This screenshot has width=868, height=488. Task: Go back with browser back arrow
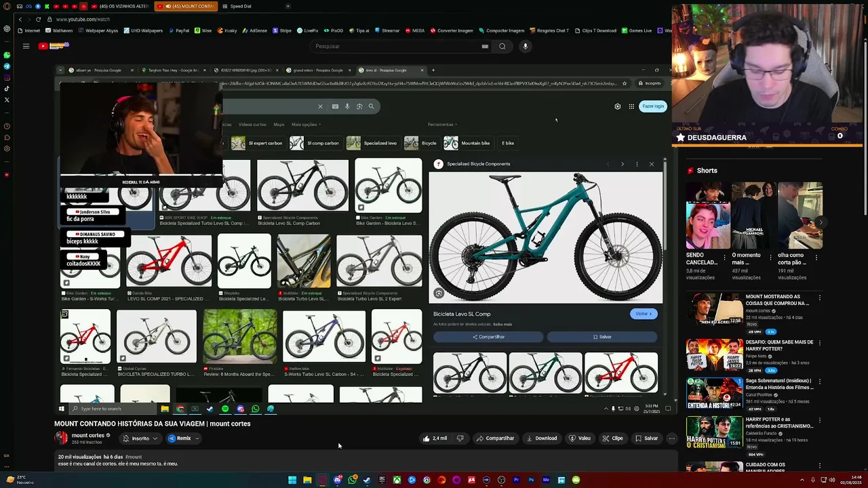click(20, 19)
